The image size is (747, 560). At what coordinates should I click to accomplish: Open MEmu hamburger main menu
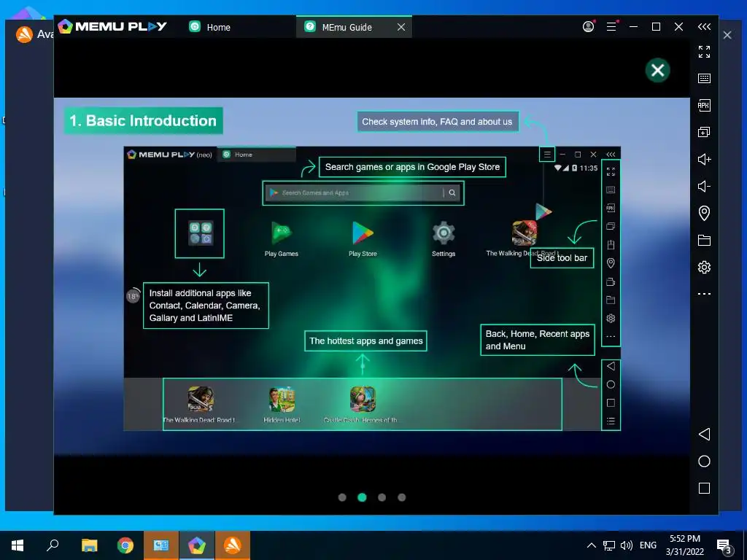tap(611, 27)
